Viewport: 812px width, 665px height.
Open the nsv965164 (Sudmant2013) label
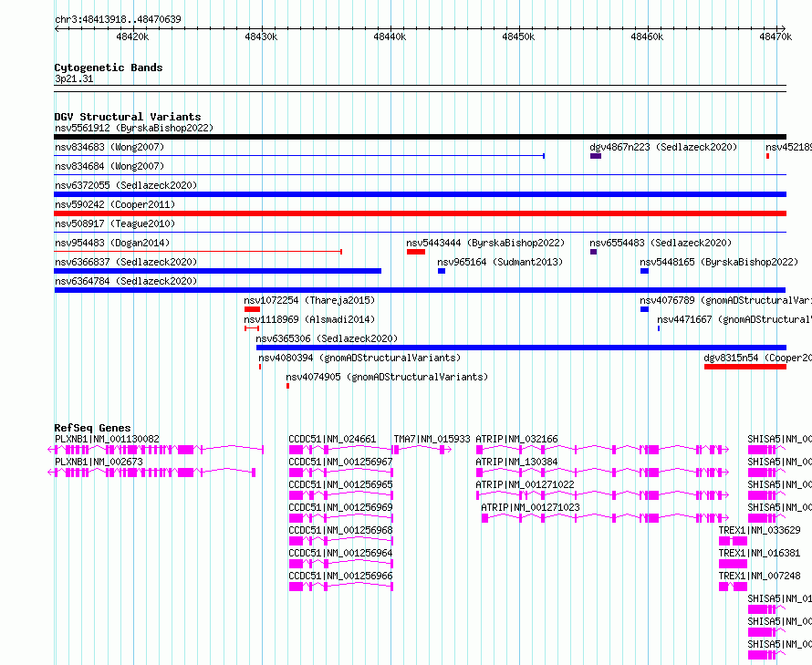[500, 262]
